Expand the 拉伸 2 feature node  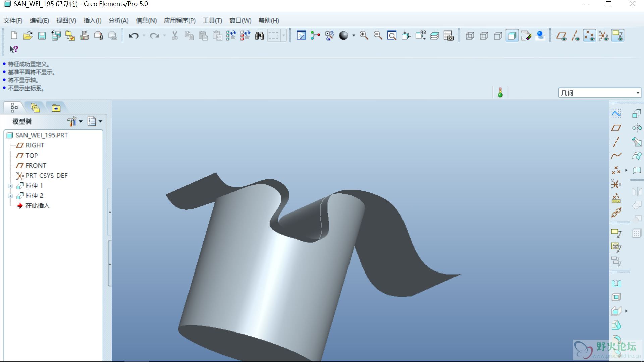10,196
